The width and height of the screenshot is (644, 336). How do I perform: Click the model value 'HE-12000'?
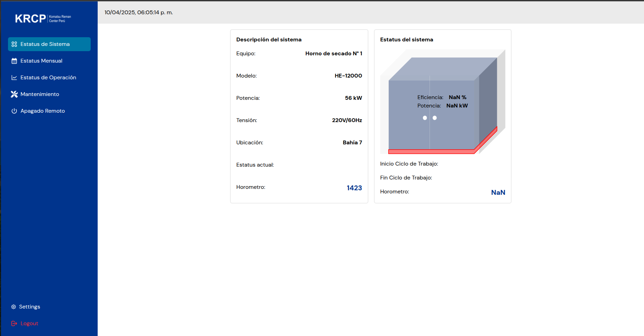click(348, 76)
